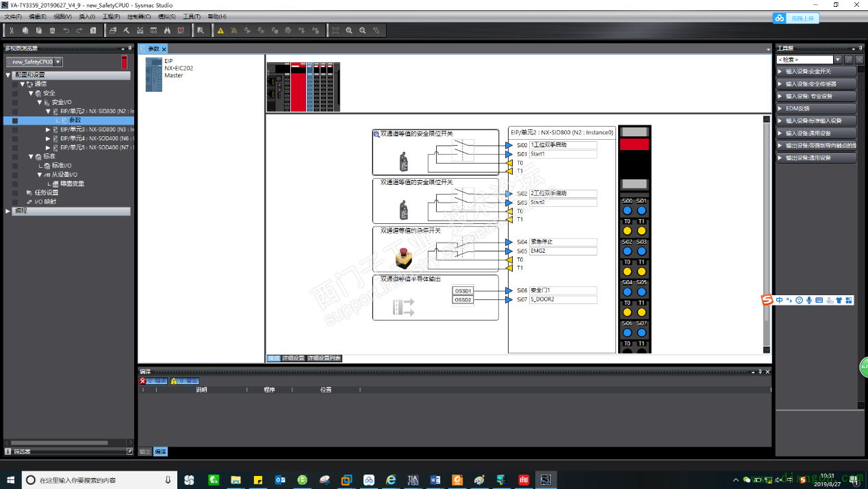This screenshot has width=868, height=489.
Task: Click the Si04 紧急停止 name field
Action: coord(563,242)
